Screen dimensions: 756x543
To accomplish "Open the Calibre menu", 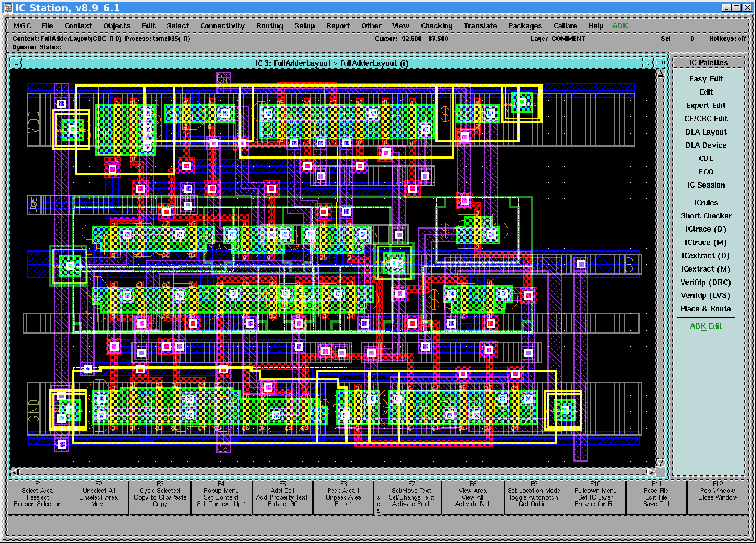I will point(565,26).
